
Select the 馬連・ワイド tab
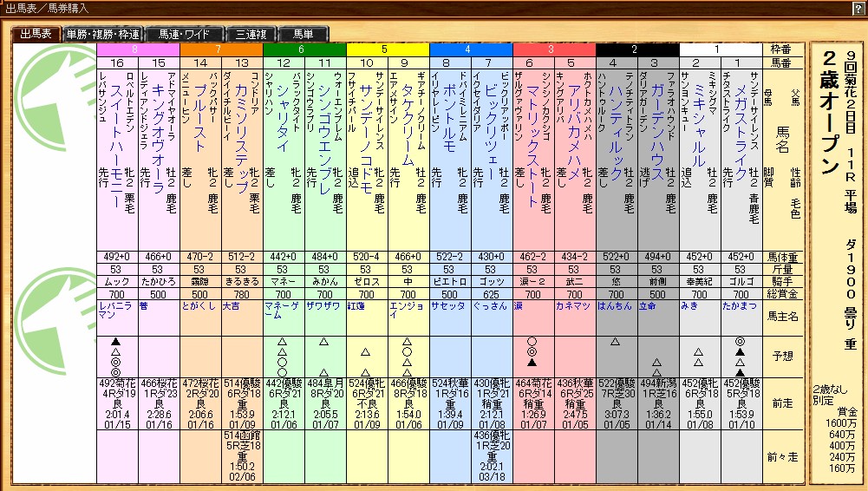pos(185,34)
